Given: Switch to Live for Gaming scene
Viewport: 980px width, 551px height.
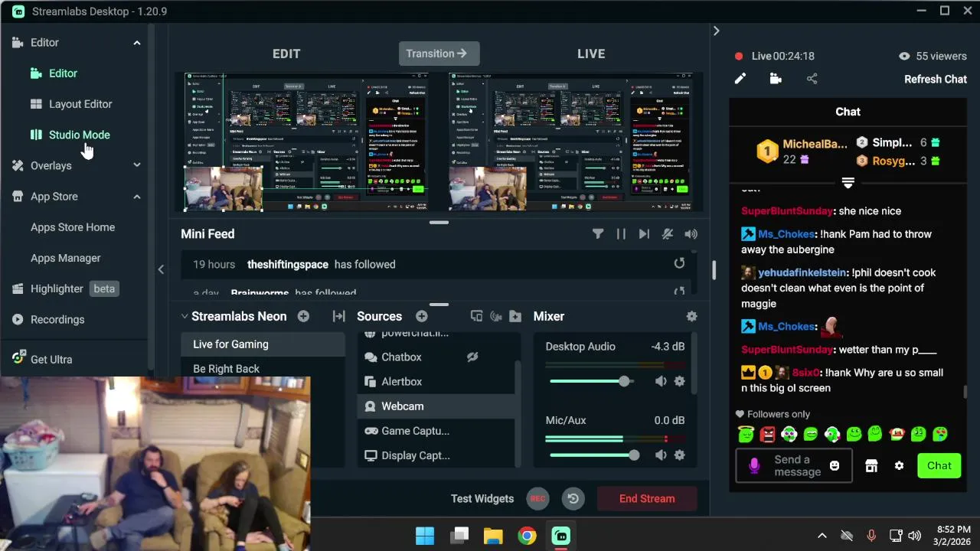Looking at the screenshot, I should 263,344.
